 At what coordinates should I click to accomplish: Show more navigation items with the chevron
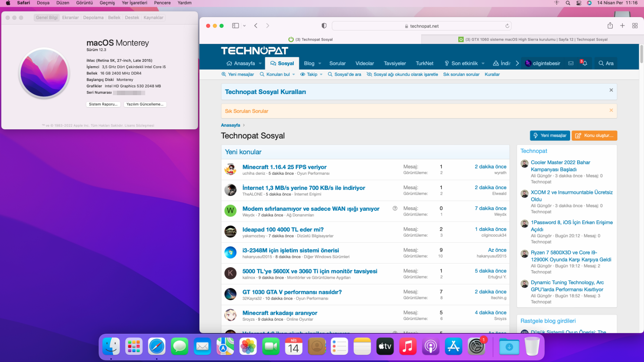517,63
